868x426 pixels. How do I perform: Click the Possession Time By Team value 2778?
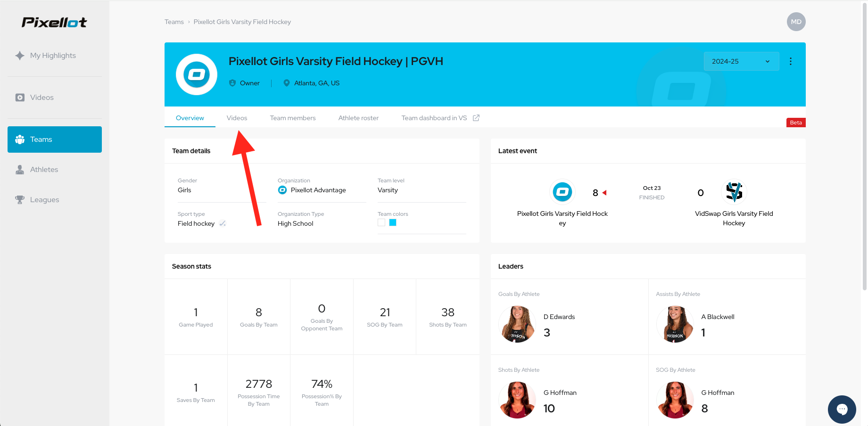point(259,384)
